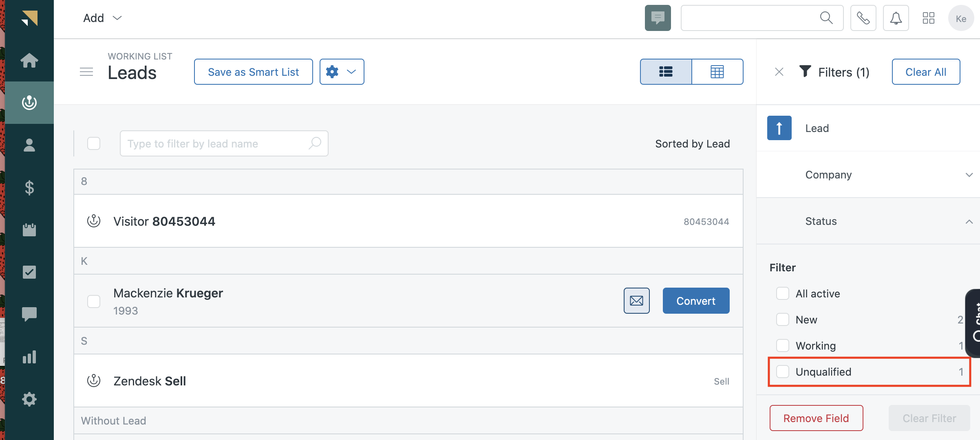This screenshot has height=440, width=980.
Task: Enable the New leads filter checkbox
Action: point(783,319)
